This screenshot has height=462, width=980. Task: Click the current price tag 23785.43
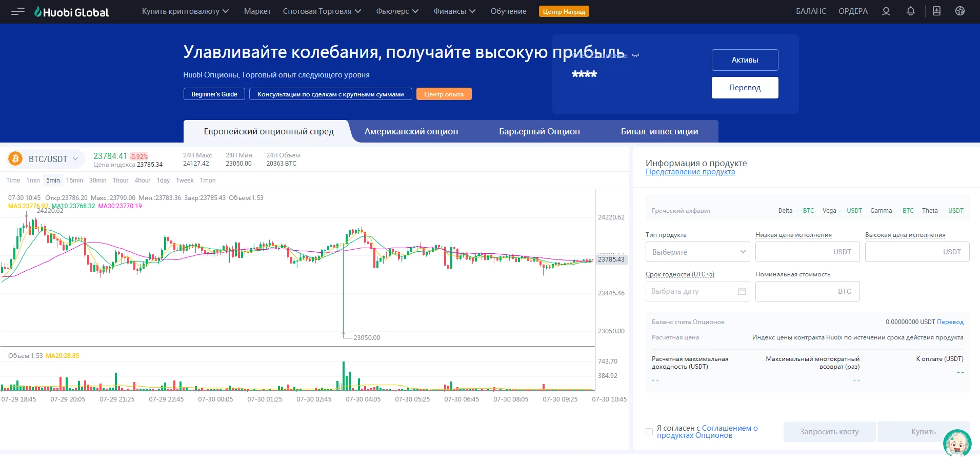[611, 259]
